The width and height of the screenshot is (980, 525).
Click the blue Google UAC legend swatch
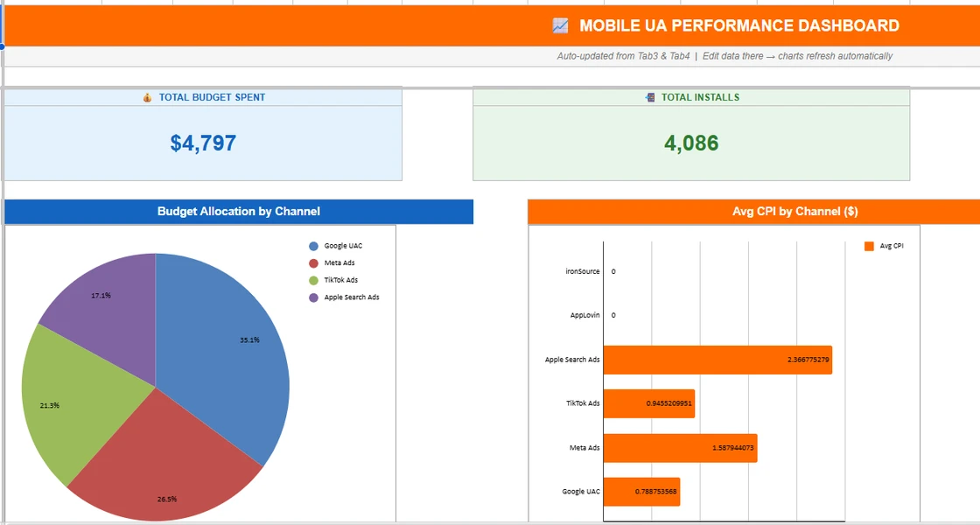[x=313, y=246]
